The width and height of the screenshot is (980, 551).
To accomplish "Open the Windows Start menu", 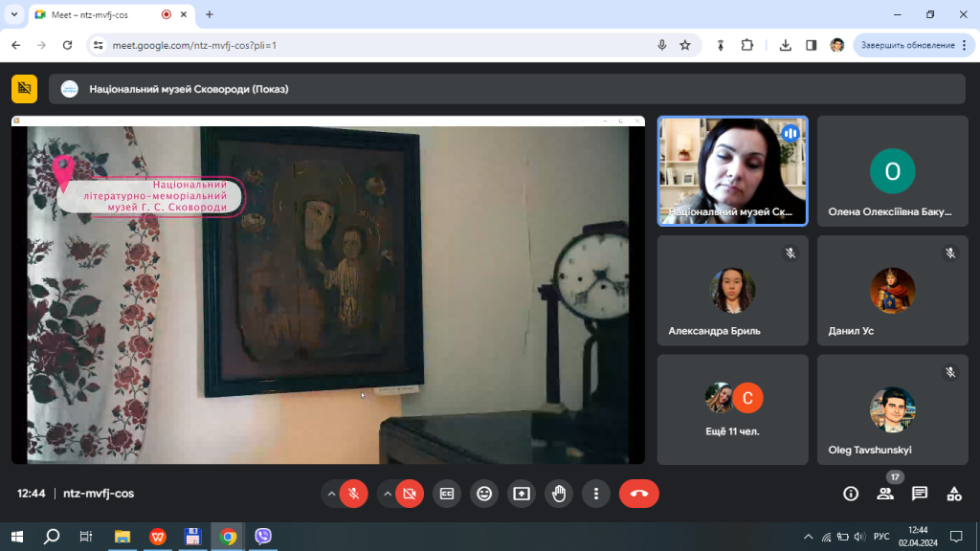I will click(x=17, y=537).
